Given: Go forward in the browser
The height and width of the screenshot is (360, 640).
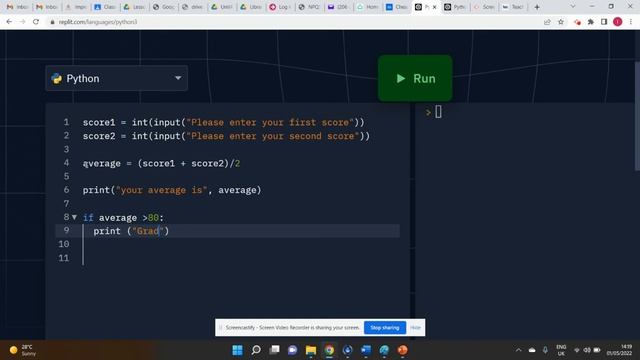Looking at the screenshot, I should coord(22,22).
